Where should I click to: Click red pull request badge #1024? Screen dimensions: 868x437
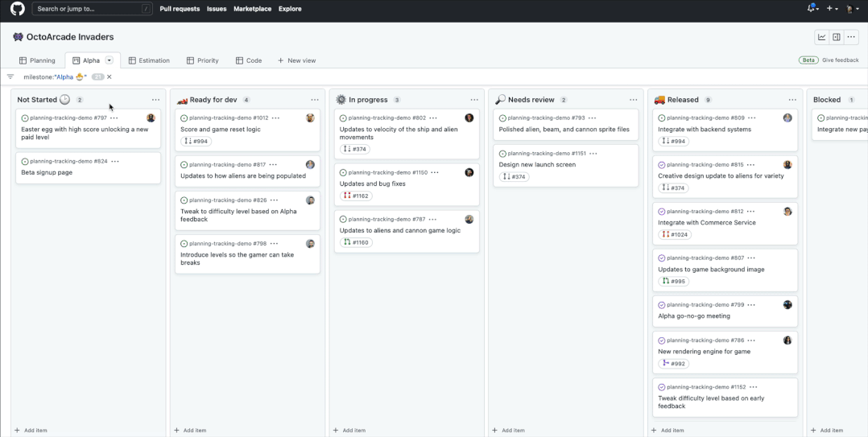pos(675,234)
